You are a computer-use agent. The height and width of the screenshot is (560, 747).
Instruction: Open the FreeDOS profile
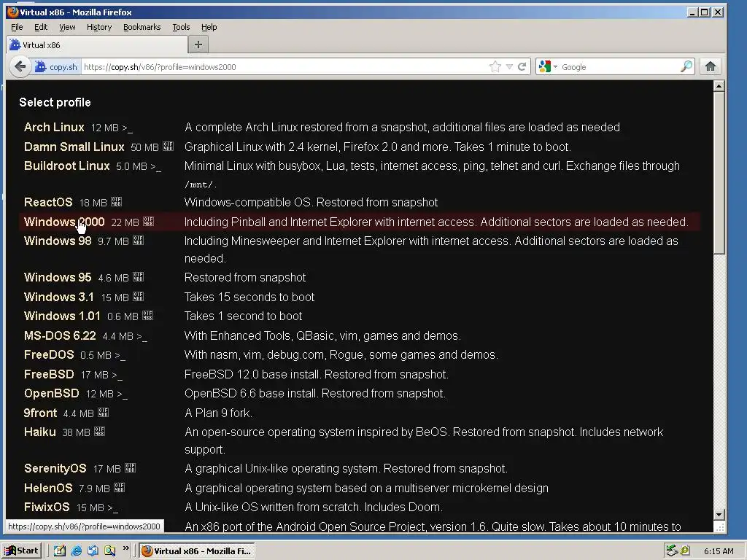(x=49, y=355)
